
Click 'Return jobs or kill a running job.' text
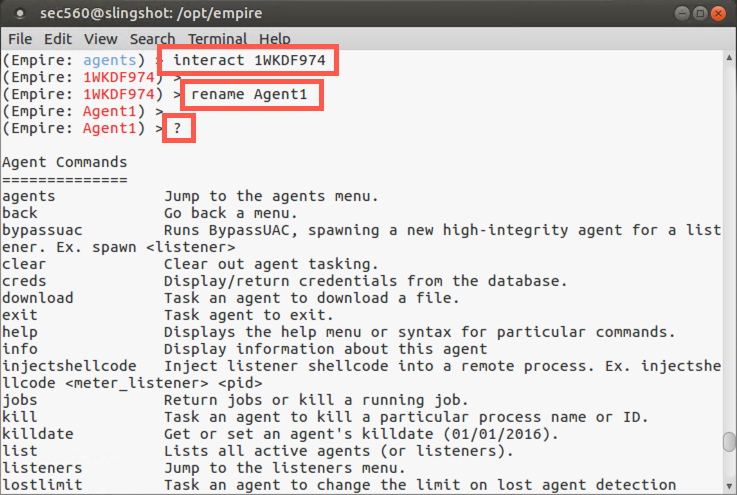click(316, 401)
